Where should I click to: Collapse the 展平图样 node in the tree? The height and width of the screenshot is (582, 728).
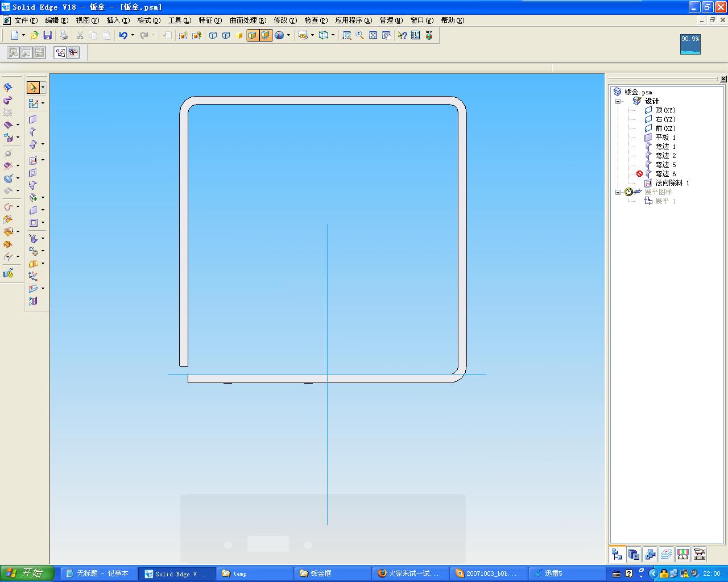coord(618,192)
